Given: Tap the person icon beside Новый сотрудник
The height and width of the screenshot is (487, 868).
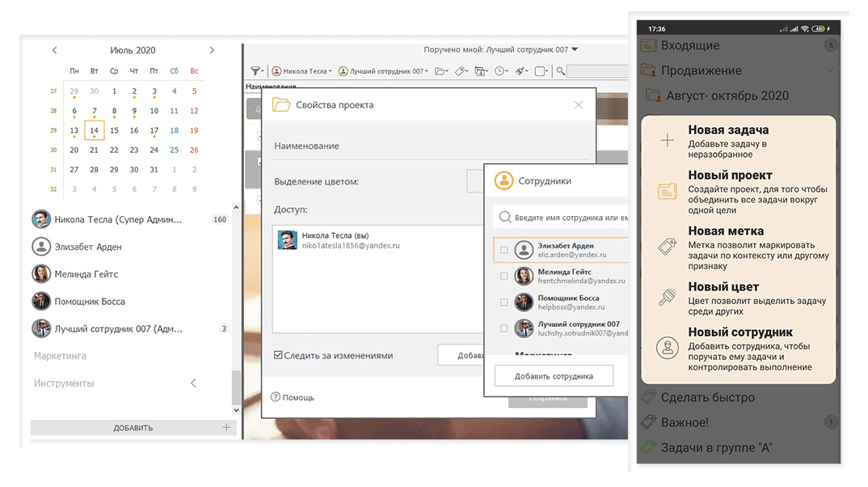Looking at the screenshot, I should coord(668,348).
